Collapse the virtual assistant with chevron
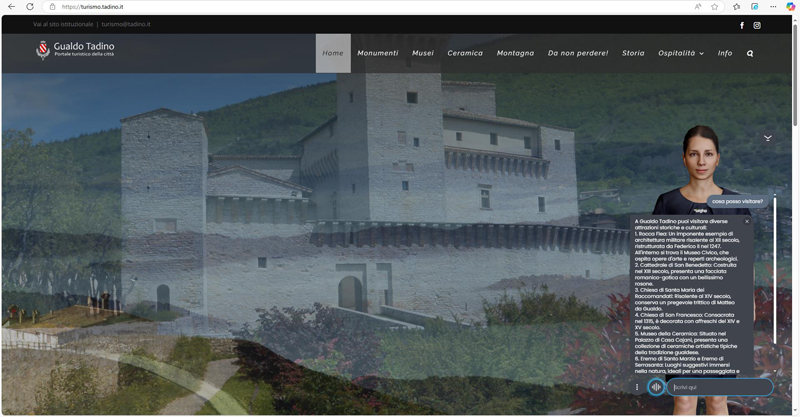Screen dimensions: 800x417 [768, 137]
